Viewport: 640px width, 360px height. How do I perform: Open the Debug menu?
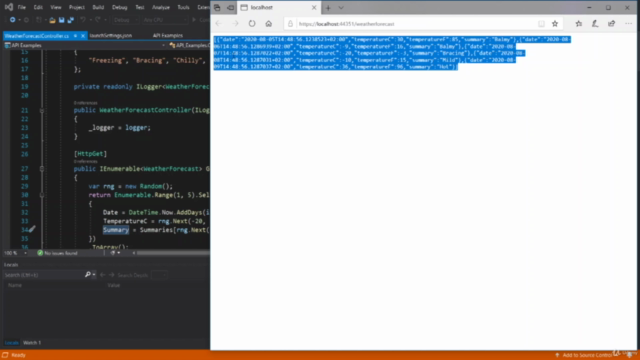coord(120,7)
